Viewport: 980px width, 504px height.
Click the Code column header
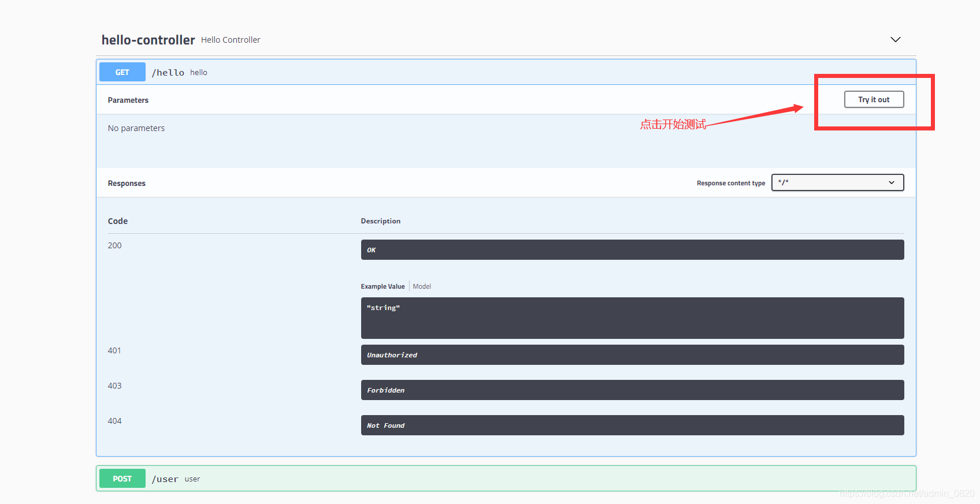point(118,221)
